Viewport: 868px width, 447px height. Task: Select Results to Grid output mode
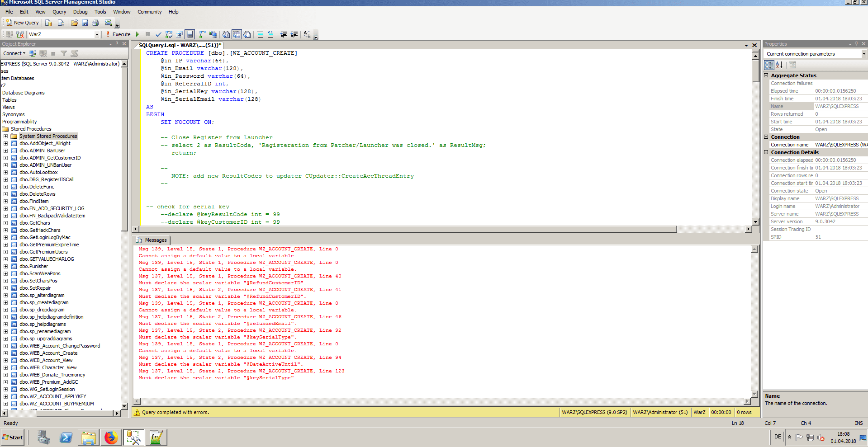237,34
